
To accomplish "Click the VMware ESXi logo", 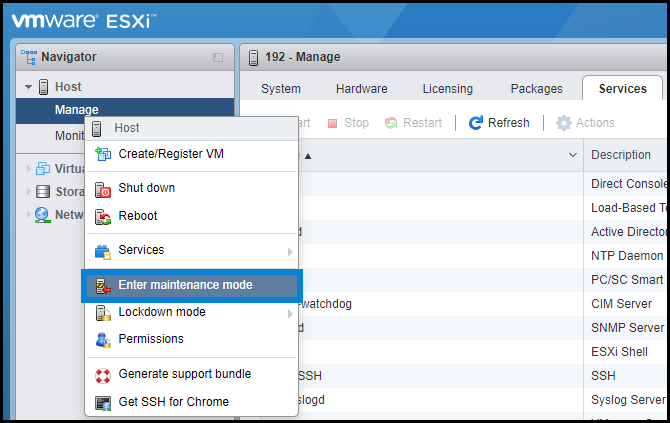I will click(x=84, y=21).
